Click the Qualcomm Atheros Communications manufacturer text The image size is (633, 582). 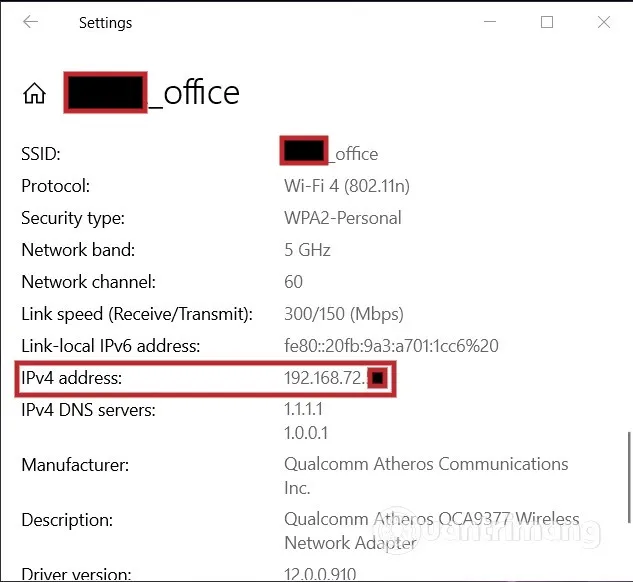[x=426, y=464]
